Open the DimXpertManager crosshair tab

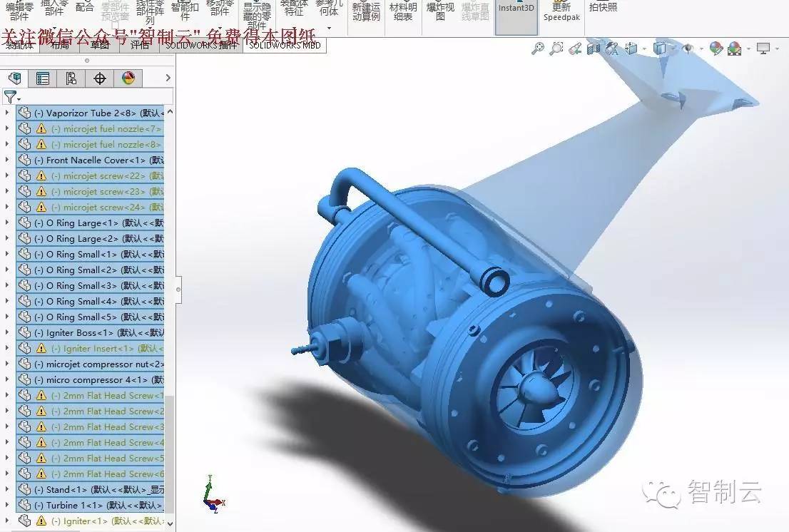[x=100, y=78]
